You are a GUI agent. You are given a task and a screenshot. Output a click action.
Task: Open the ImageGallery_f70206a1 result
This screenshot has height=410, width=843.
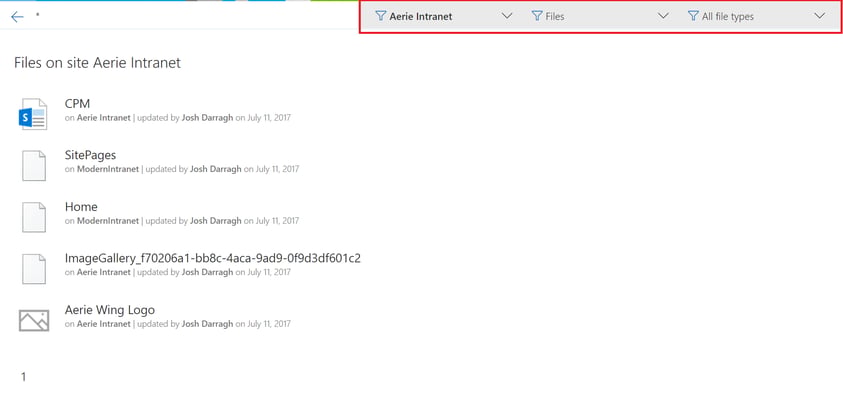coord(212,258)
